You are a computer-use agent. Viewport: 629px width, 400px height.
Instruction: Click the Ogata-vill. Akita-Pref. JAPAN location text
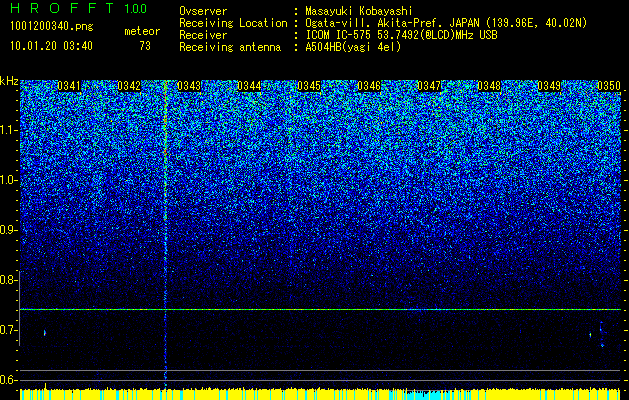point(446,23)
